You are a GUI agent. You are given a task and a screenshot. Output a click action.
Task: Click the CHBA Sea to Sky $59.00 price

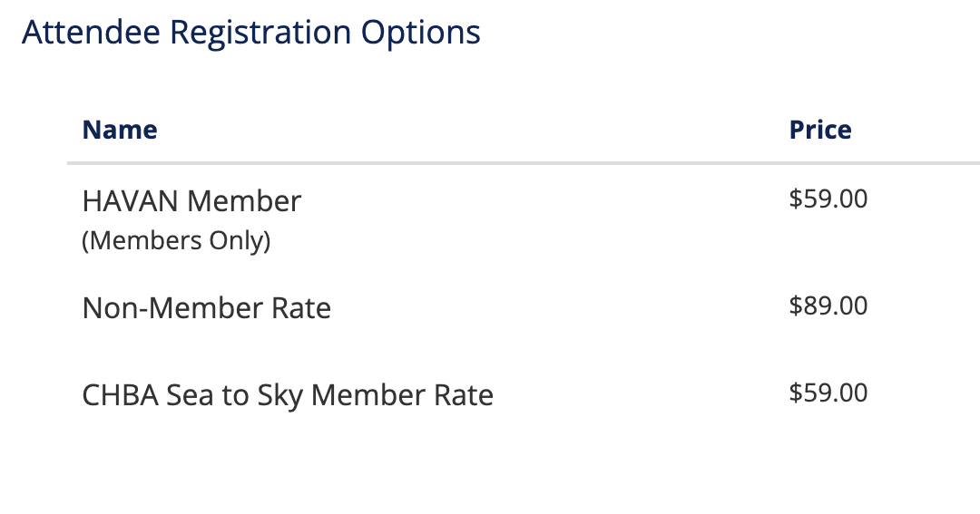pos(828,393)
